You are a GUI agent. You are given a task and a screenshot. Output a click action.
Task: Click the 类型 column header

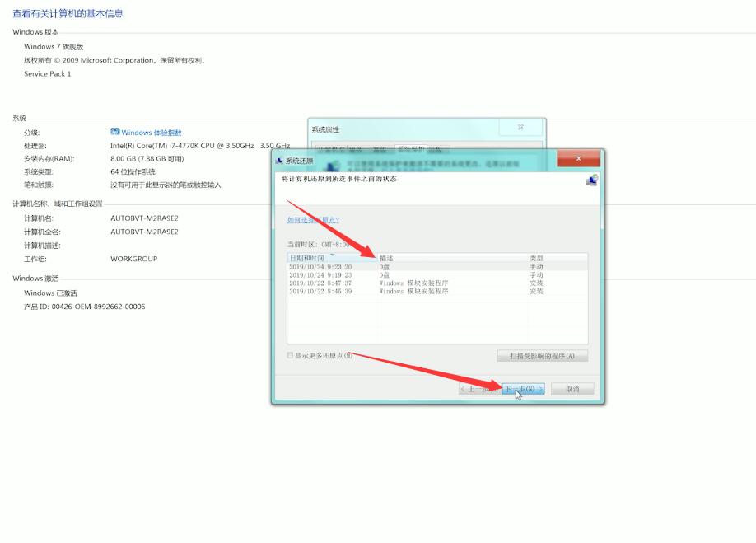coord(557,258)
